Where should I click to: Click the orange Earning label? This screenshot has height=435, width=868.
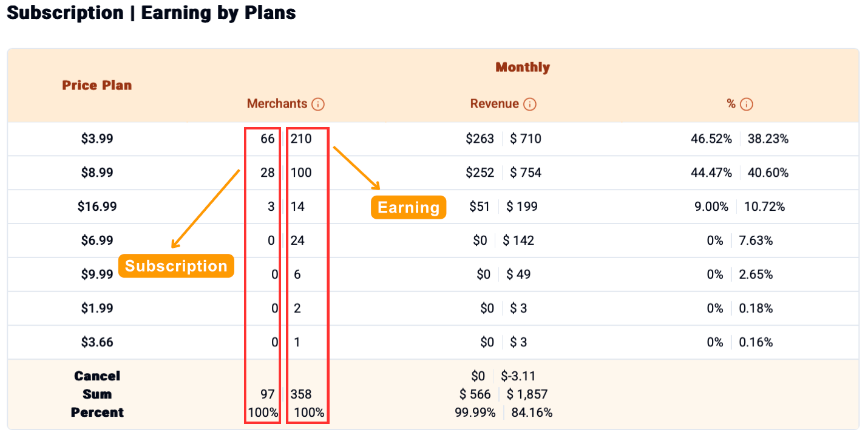pos(409,207)
